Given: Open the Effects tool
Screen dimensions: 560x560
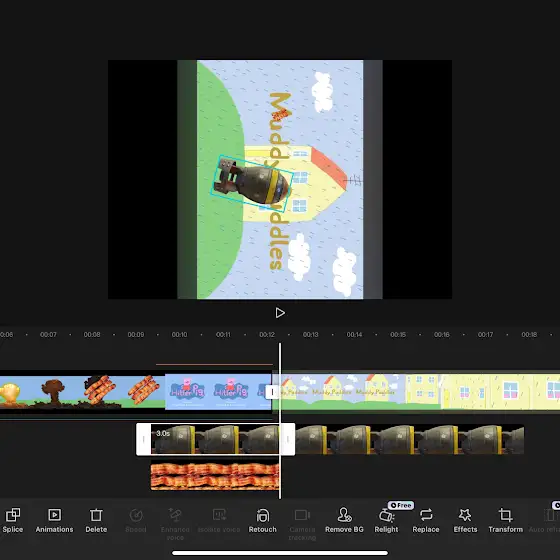Looking at the screenshot, I should pyautogui.click(x=465, y=520).
